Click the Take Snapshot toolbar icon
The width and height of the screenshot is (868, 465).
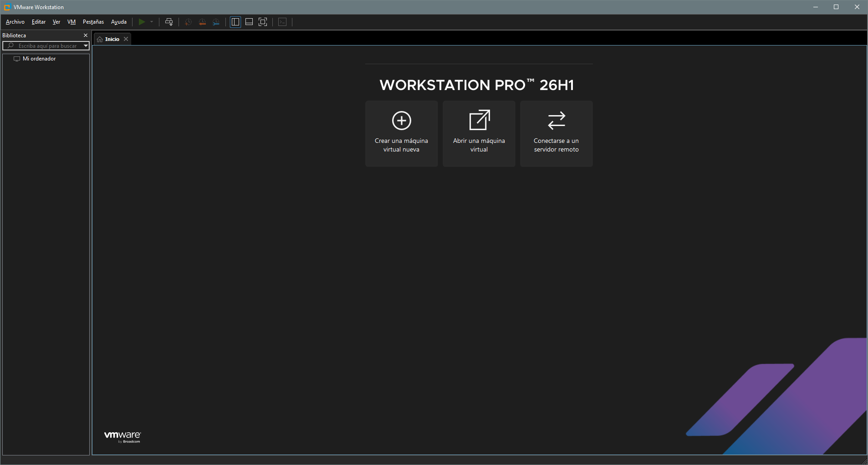tap(188, 22)
